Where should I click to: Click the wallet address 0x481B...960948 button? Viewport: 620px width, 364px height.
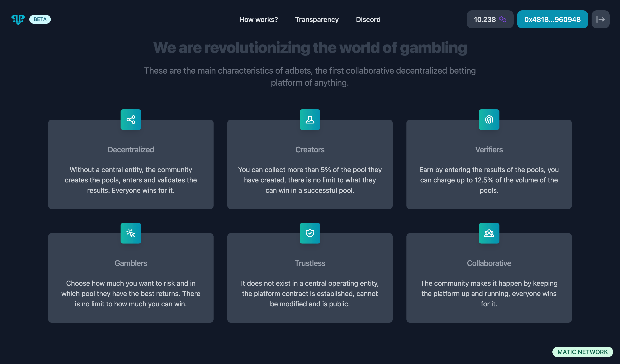point(552,19)
